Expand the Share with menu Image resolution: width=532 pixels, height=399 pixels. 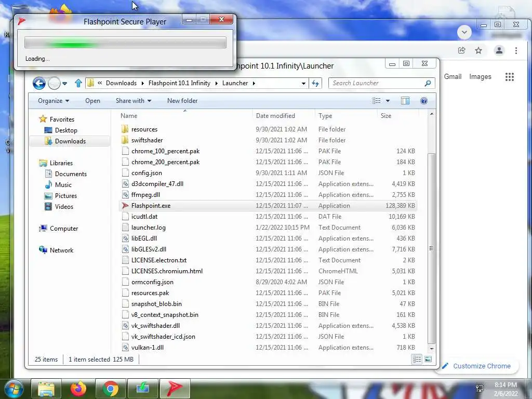click(x=134, y=101)
